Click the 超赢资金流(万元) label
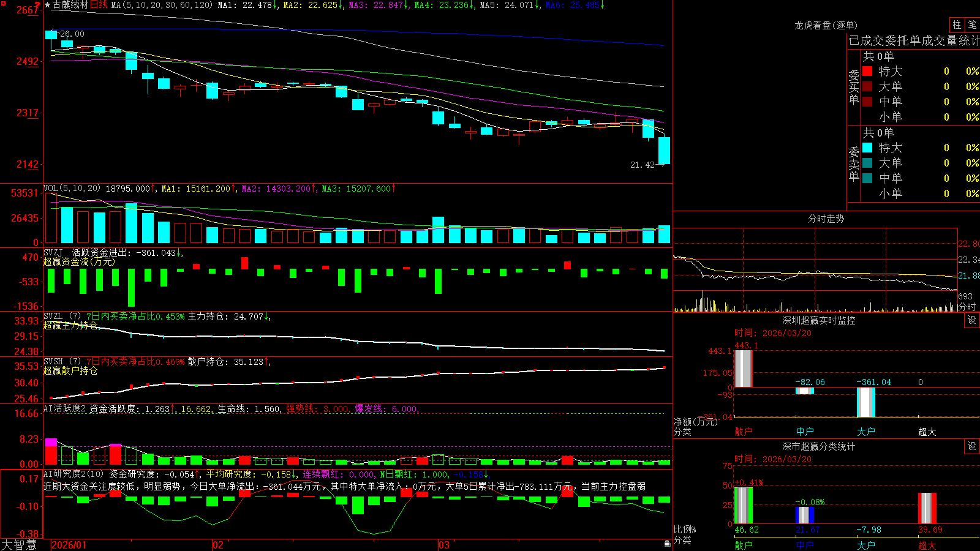Image resolution: width=980 pixels, height=551 pixels. 79,261
